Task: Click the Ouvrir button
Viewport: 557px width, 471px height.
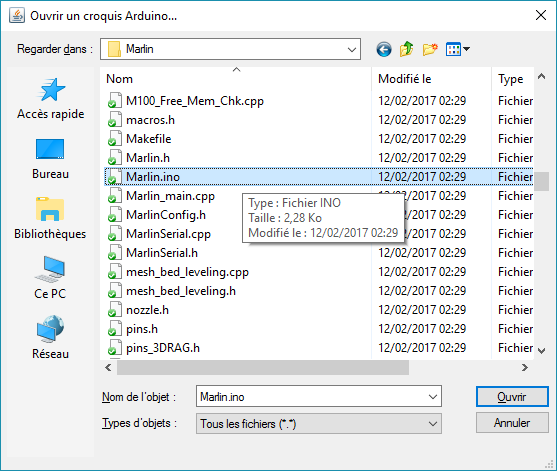Action: [x=512, y=396]
